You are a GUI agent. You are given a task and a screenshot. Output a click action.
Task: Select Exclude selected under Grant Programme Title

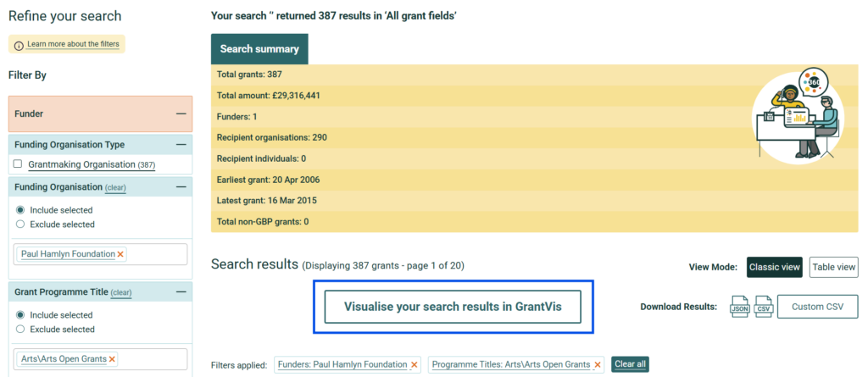coord(20,330)
